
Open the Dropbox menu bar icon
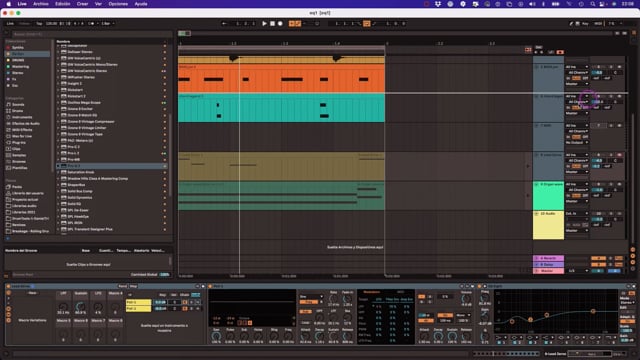[x=438, y=4]
